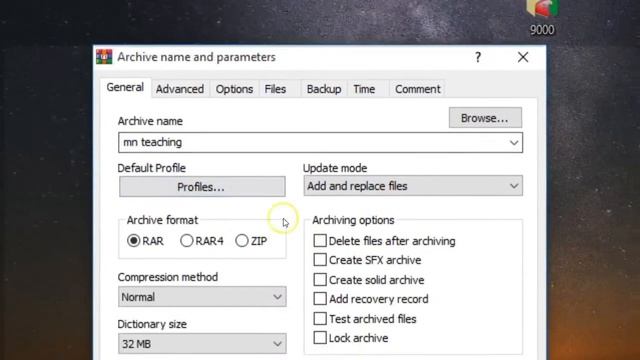Tick Create solid archive option
Image resolution: width=640 pixels, height=360 pixels.
click(320, 280)
